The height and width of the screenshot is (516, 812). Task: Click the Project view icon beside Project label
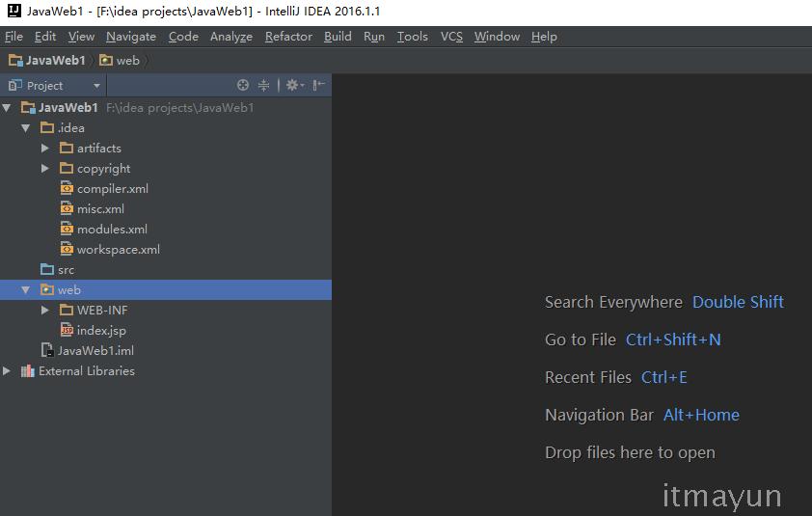(x=15, y=85)
